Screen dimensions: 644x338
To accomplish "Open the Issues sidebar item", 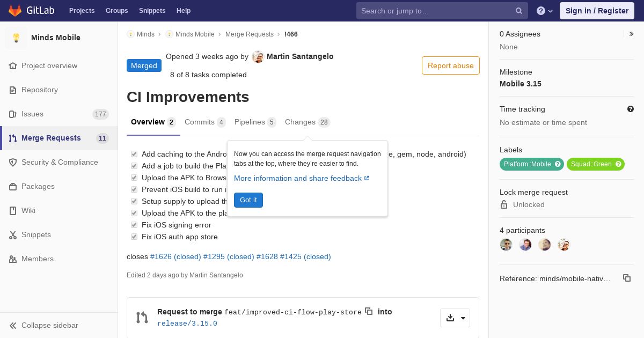I will [59, 114].
